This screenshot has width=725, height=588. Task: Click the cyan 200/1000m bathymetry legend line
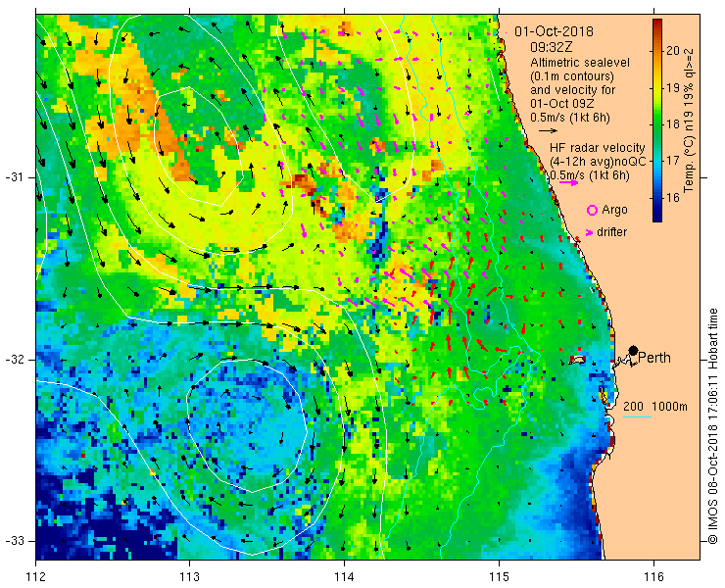point(637,416)
